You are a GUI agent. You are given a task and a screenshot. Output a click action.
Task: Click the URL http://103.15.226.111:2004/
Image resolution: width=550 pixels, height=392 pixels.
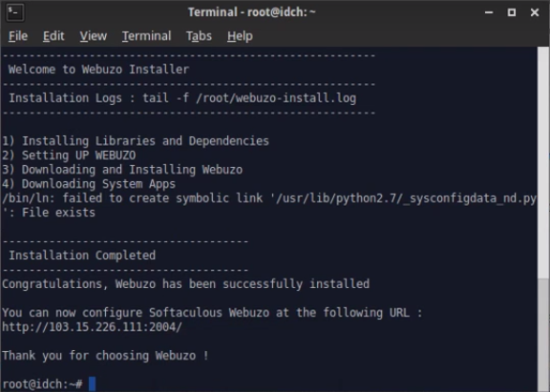point(92,327)
